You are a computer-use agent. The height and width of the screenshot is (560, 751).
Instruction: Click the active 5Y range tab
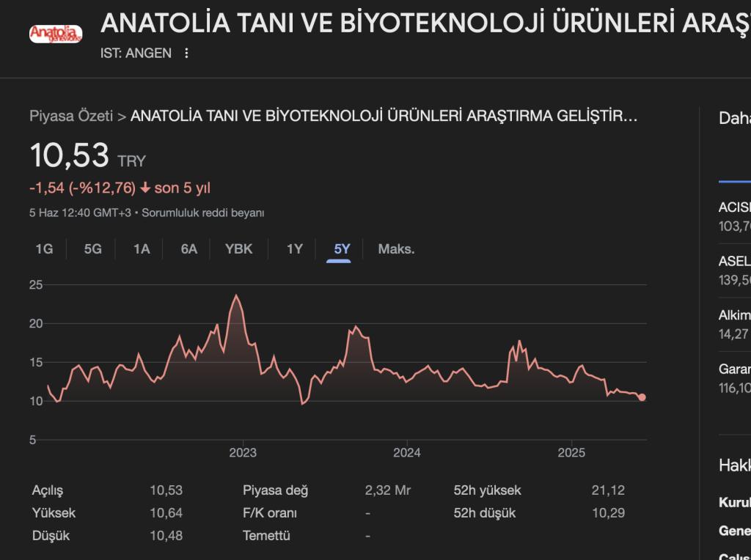coord(342,249)
